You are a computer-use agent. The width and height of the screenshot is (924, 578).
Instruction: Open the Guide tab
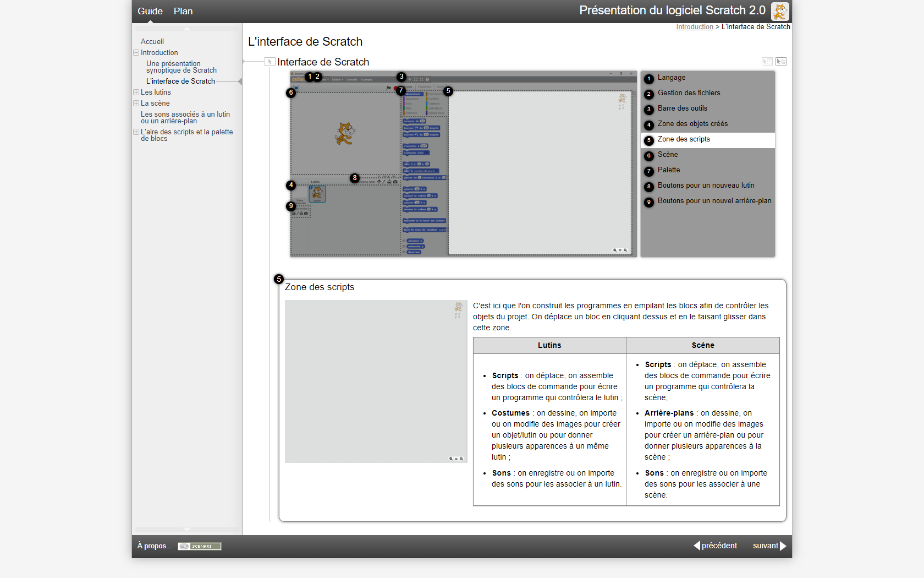coord(150,11)
